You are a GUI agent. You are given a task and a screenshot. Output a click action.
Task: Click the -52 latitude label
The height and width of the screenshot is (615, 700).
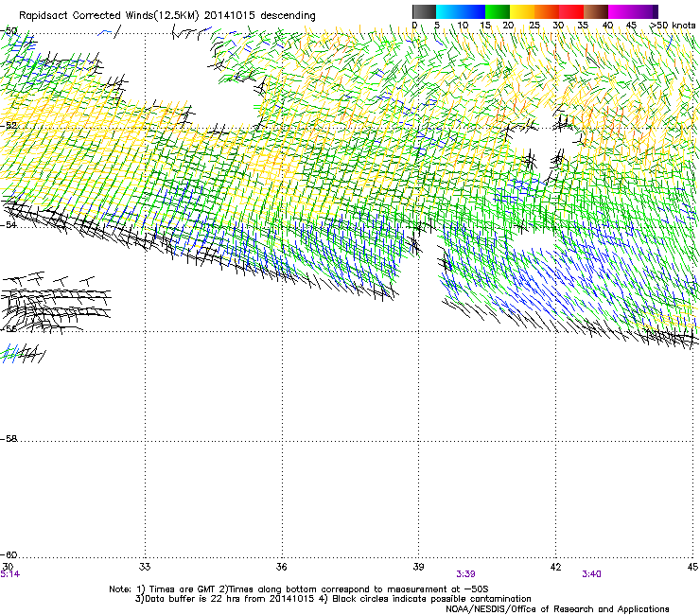[x=9, y=126]
